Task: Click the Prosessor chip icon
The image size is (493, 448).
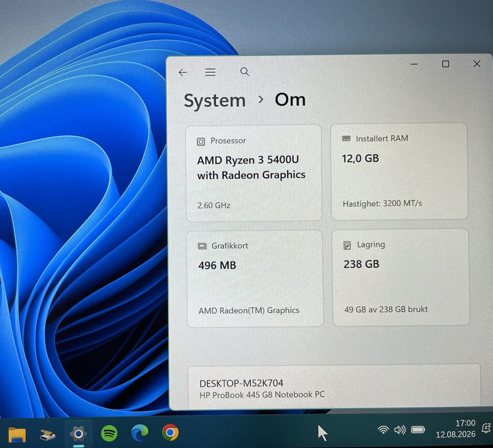Action: click(x=201, y=142)
